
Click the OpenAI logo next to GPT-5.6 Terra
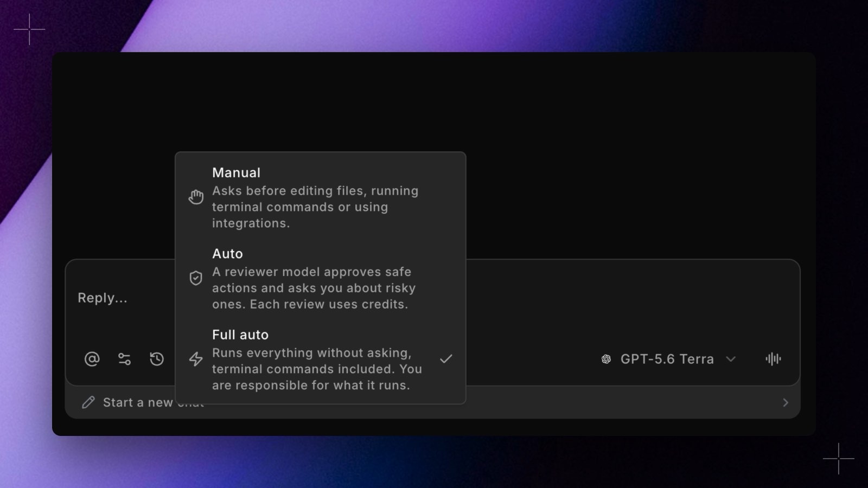tap(607, 359)
